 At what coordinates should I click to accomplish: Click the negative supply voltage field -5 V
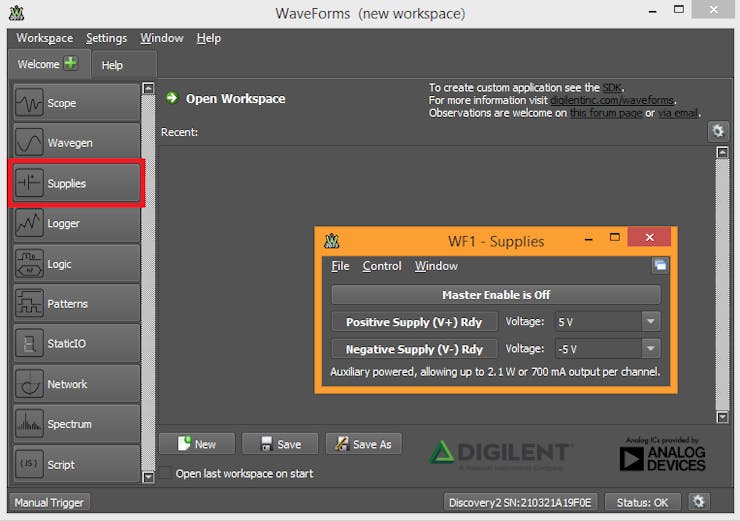point(598,349)
